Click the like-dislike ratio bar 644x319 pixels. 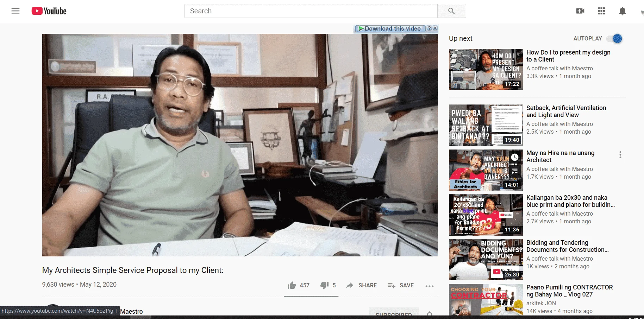[x=311, y=296]
